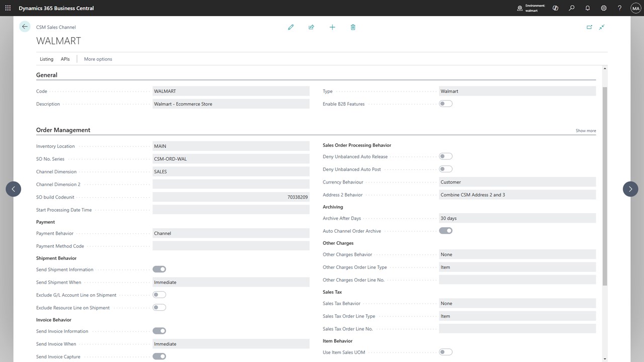
Task: Open the MA user account avatar
Action: tap(635, 8)
